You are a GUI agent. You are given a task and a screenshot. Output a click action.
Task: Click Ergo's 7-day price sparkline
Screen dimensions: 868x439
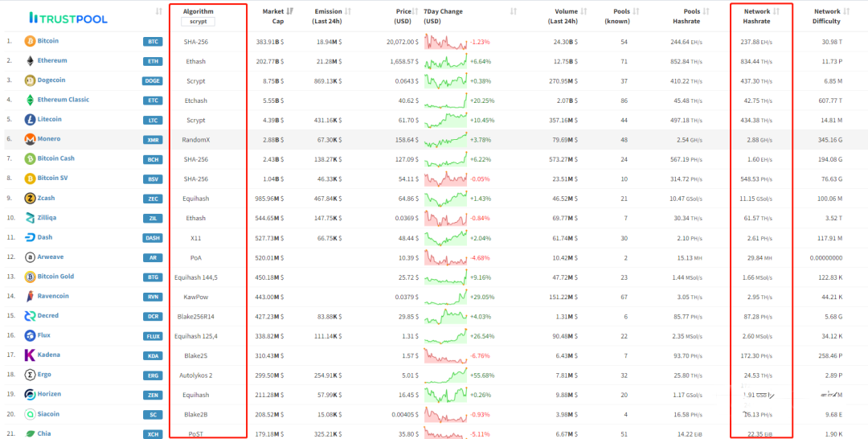(x=445, y=375)
